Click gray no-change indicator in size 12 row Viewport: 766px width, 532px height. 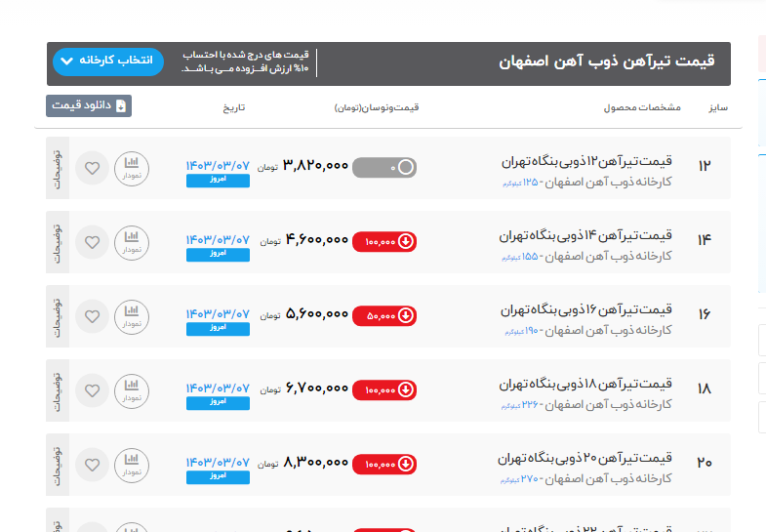tap(384, 167)
